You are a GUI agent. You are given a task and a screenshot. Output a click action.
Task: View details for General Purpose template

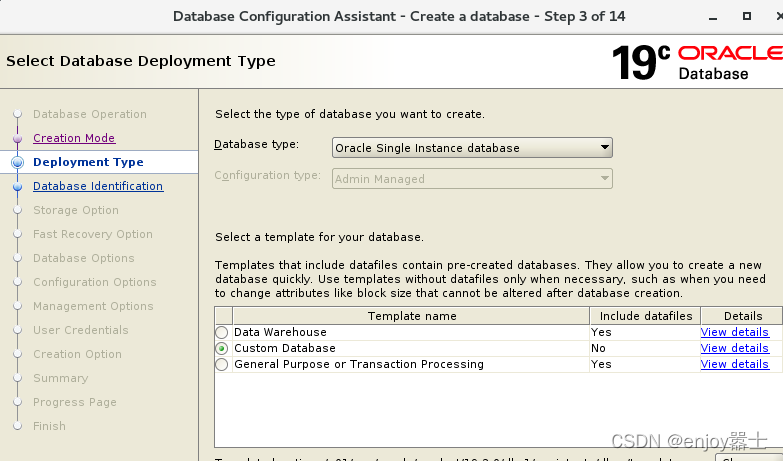735,364
